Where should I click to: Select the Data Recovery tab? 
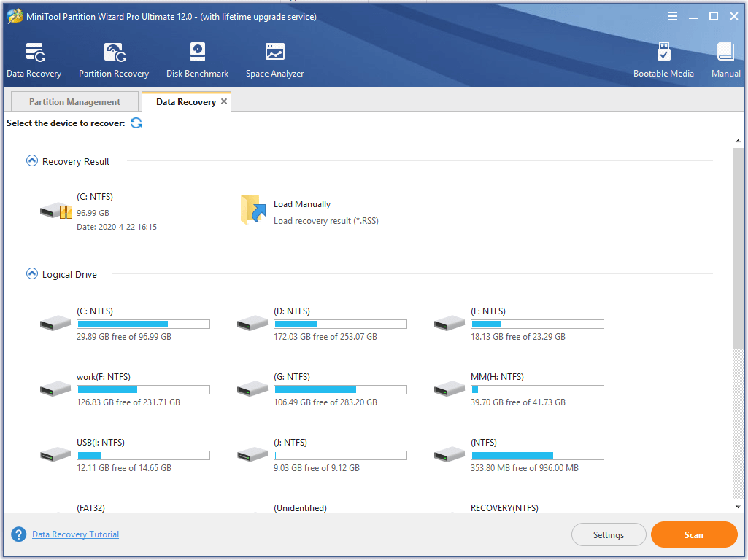[x=186, y=102]
